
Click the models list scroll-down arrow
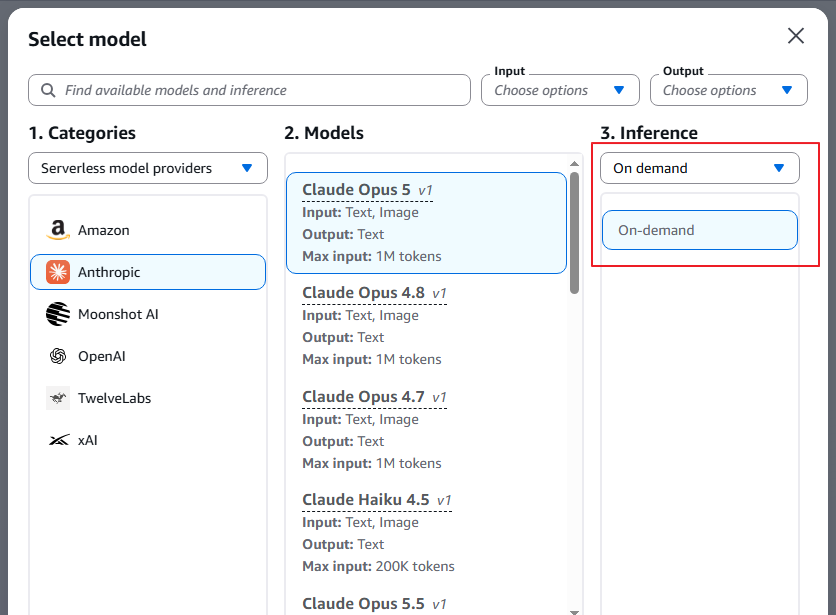click(574, 612)
